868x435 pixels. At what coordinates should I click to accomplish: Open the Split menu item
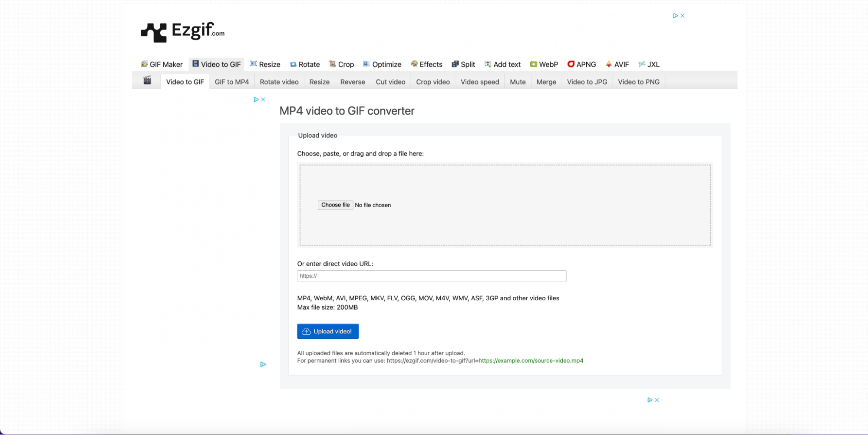(463, 64)
